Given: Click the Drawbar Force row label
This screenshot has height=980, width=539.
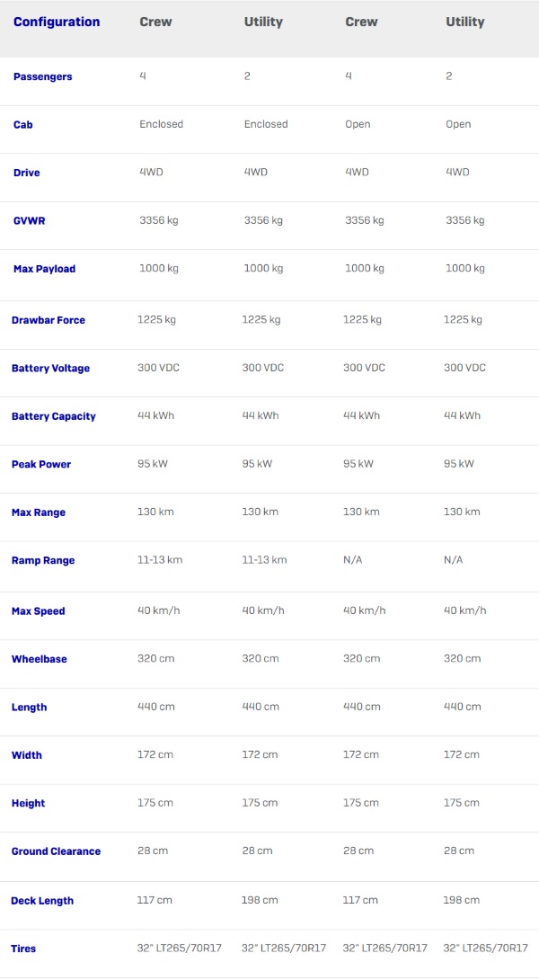Looking at the screenshot, I should 49,320.
